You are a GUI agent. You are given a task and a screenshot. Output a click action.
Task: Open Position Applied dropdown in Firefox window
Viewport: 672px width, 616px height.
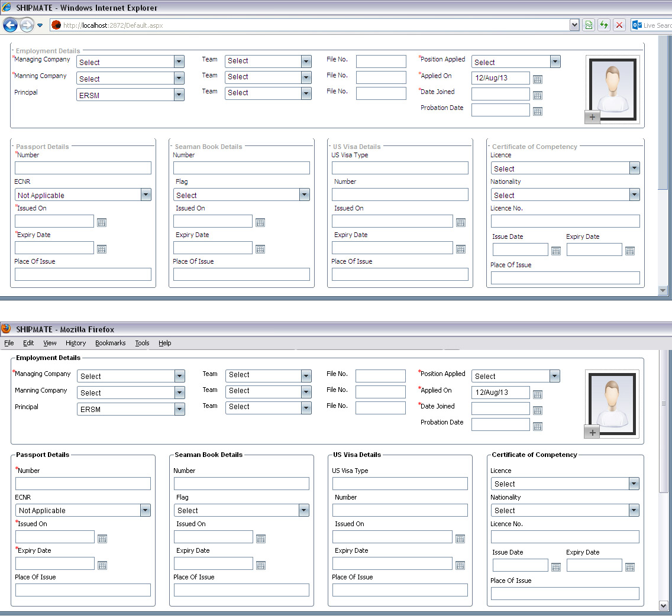tap(554, 376)
